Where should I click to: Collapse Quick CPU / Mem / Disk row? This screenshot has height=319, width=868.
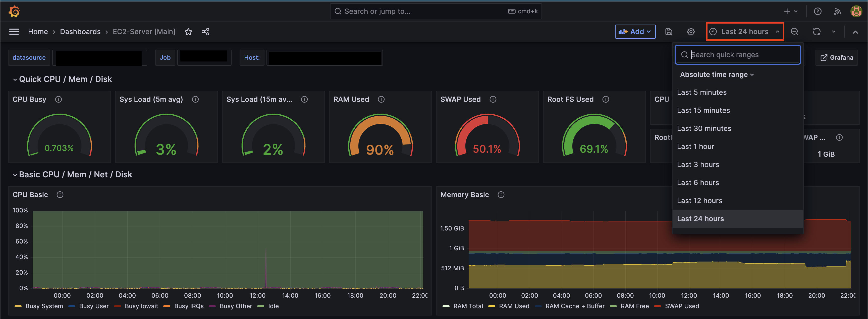pyautogui.click(x=15, y=79)
